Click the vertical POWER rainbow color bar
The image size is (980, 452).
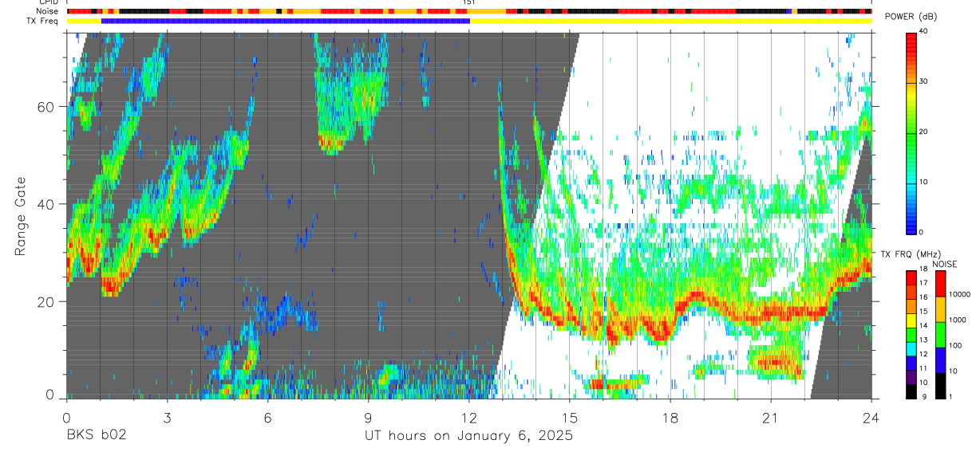coord(911,132)
